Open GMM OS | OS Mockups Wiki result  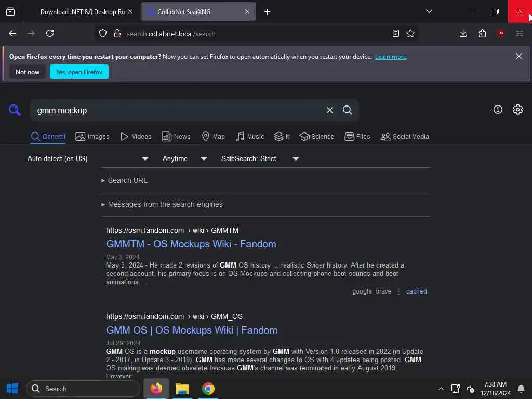(x=192, y=330)
